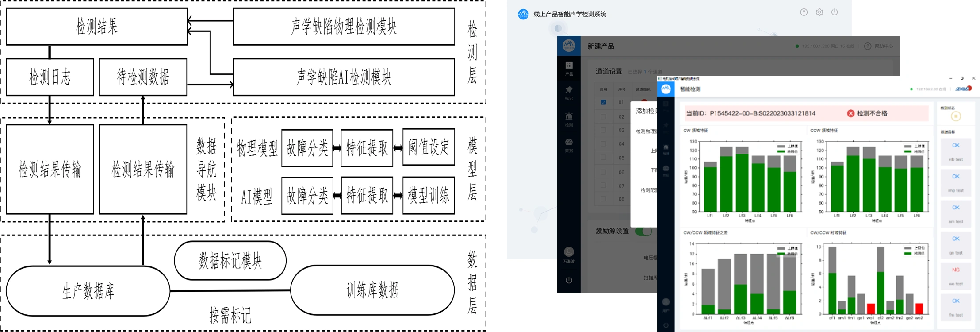Click the 192.168.1.200 connection status text
Image resolution: width=980 pixels, height=332 pixels.
tap(828, 46)
